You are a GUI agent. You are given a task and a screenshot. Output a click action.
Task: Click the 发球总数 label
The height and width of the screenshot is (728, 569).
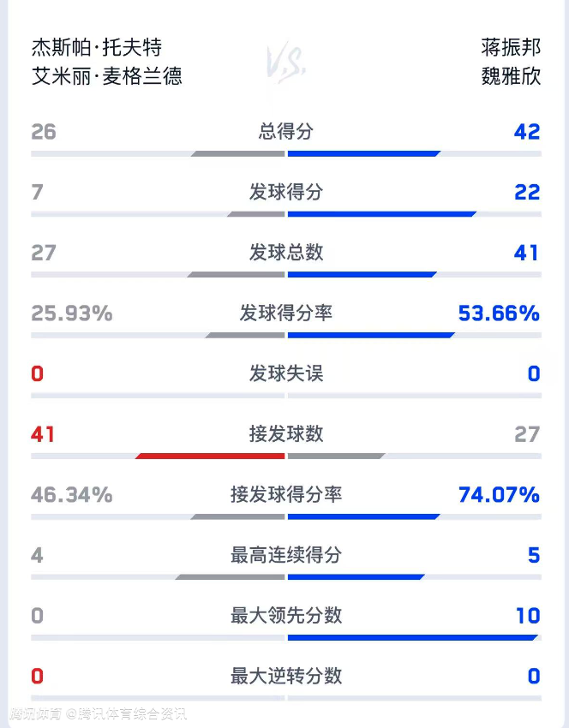(x=286, y=253)
